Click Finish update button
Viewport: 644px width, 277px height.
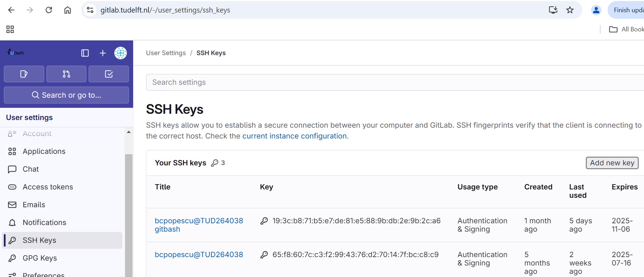[x=626, y=10]
